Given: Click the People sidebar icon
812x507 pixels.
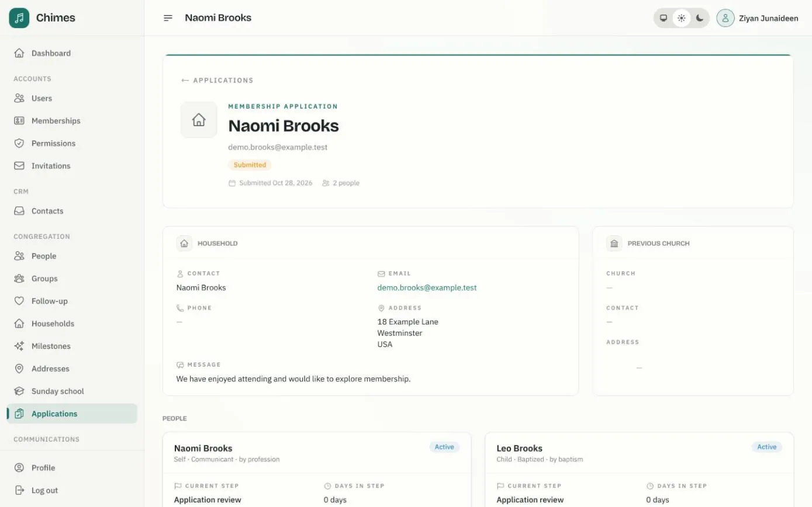Looking at the screenshot, I should click(19, 256).
